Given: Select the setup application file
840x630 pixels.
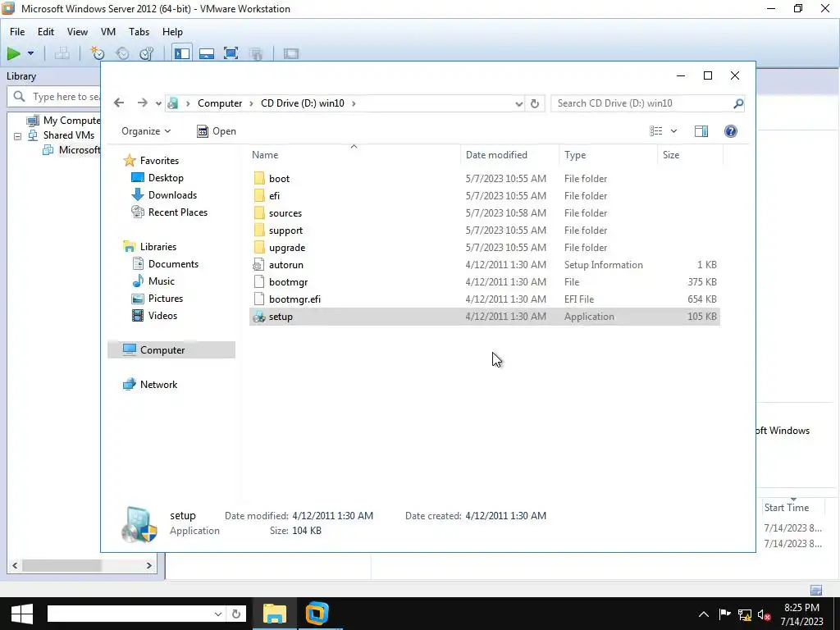Looking at the screenshot, I should pos(484,316).
